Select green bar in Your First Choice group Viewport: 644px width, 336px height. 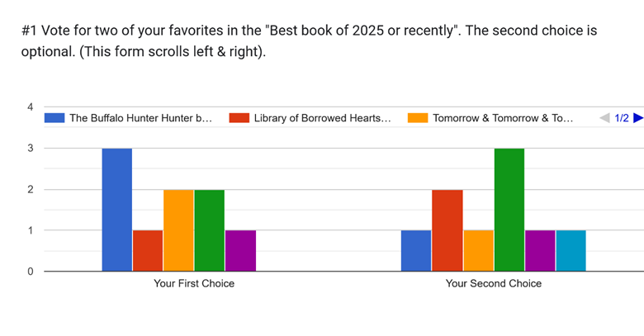click(x=209, y=230)
